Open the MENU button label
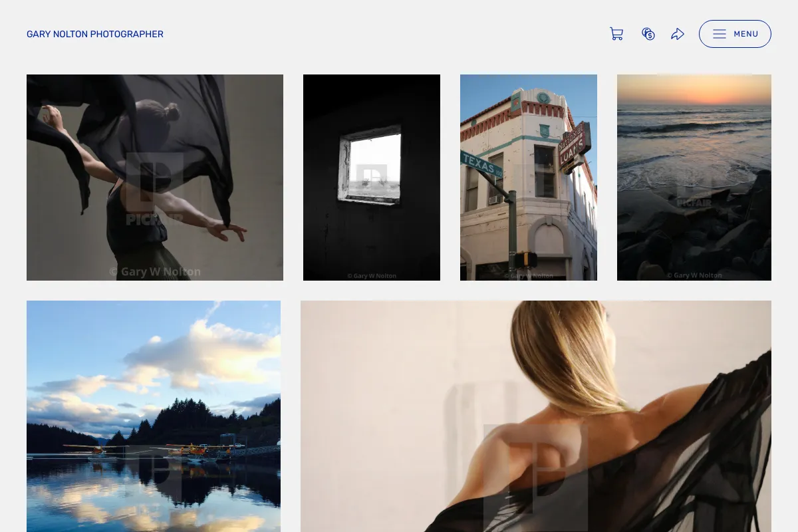This screenshot has height=532, width=798. click(x=746, y=34)
